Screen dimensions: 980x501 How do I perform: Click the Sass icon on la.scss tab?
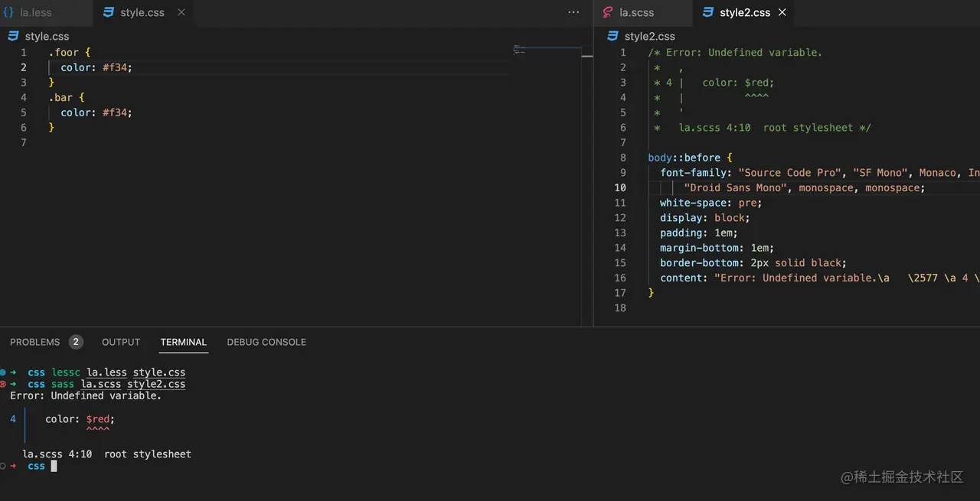pyautogui.click(x=607, y=12)
